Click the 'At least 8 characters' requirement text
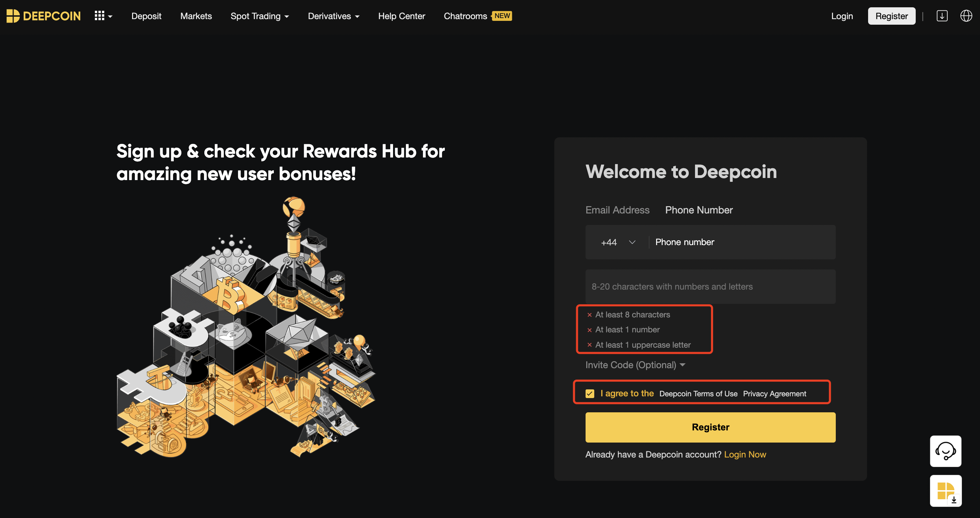Screen dimensions: 980x518 click(x=633, y=315)
